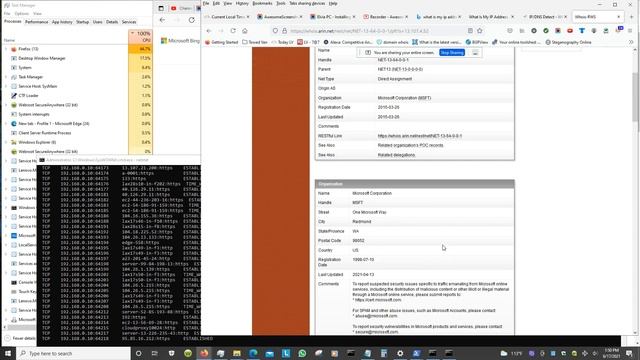Image resolution: width=640 pixels, height=360 pixels.
Task: Open Options menu in Task Manager
Action: 22,13
